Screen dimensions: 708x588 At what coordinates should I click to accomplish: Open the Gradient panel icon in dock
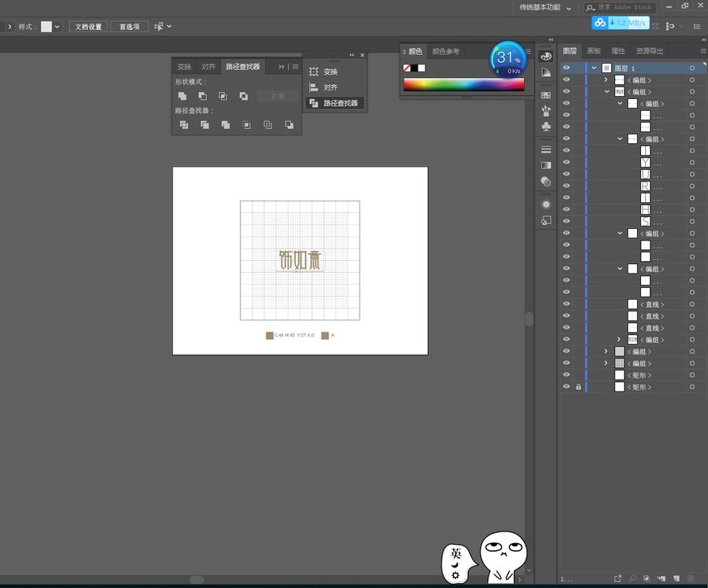pyautogui.click(x=546, y=165)
